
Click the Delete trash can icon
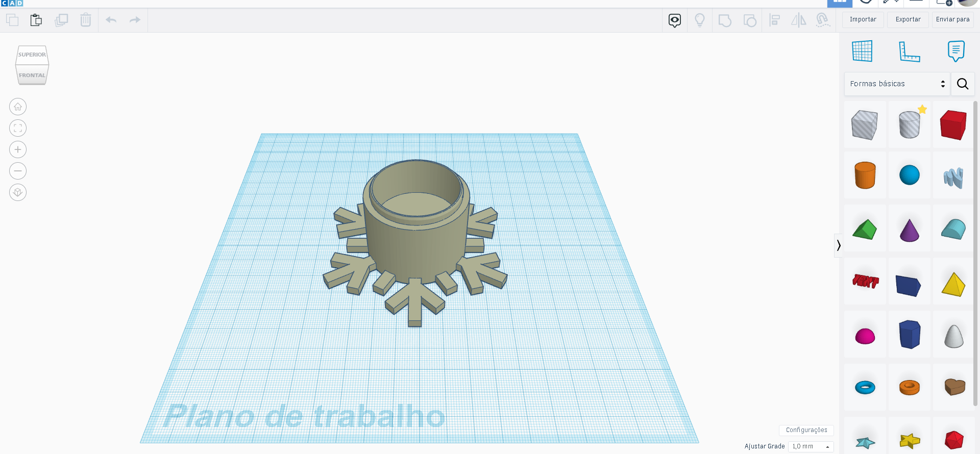click(86, 20)
